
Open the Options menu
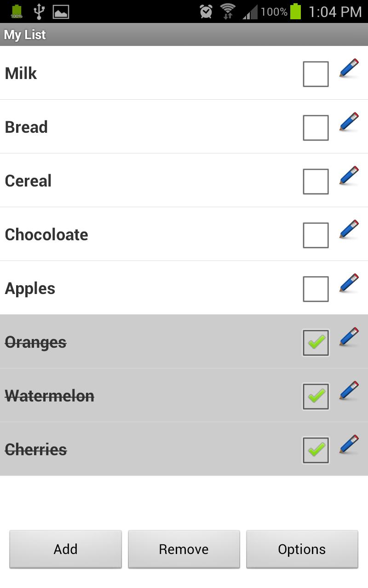click(302, 549)
